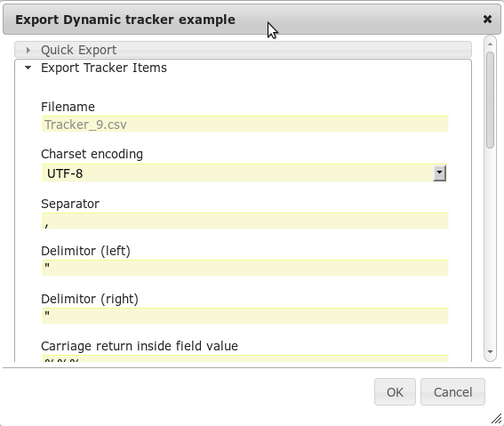The image size is (504, 426).
Task: Expand the Quick Export triangle icon
Action: click(x=28, y=50)
